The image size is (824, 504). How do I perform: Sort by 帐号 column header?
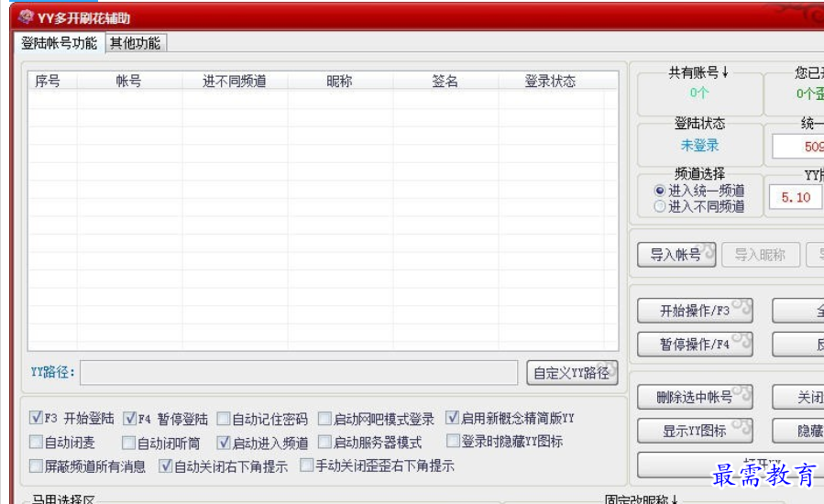tap(129, 81)
